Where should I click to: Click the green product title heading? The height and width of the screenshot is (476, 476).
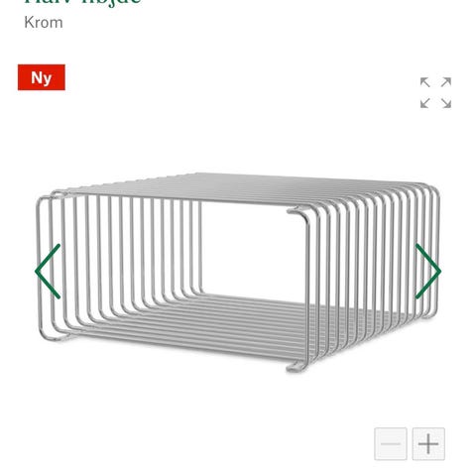pyautogui.click(x=82, y=2)
